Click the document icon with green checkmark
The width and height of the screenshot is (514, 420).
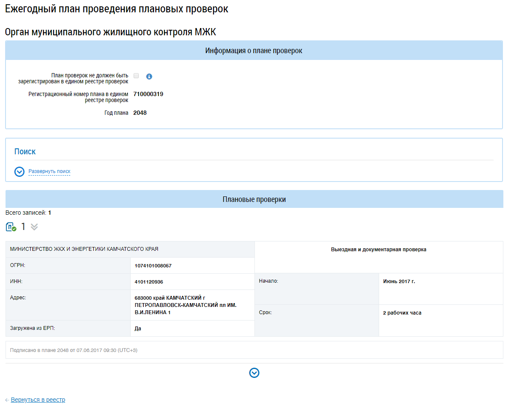coord(11,227)
